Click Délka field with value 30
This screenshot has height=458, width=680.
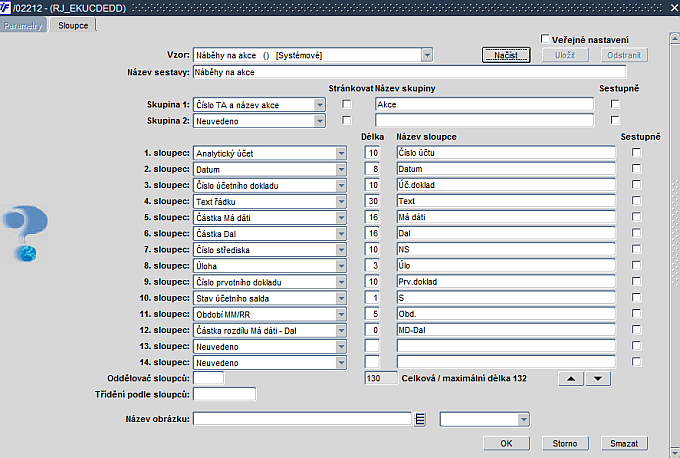(x=372, y=201)
